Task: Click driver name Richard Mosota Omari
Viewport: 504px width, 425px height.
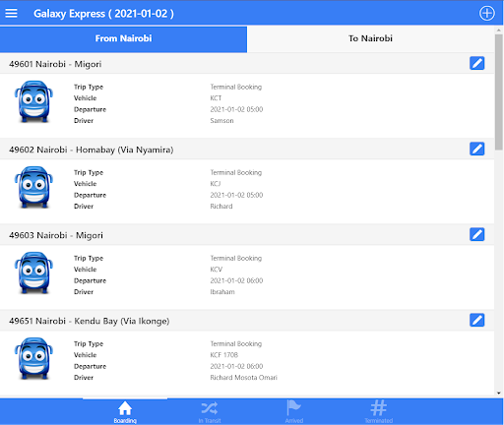Action: [x=244, y=378]
